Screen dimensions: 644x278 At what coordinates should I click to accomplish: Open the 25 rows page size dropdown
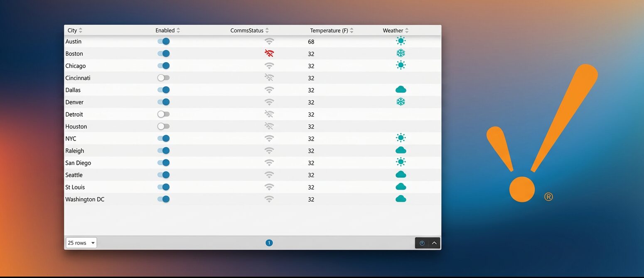[81, 243]
